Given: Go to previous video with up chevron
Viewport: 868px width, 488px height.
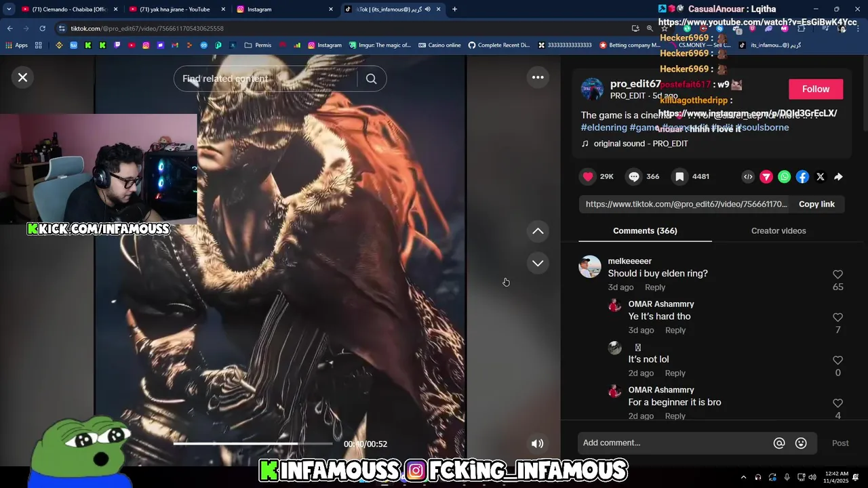Looking at the screenshot, I should [x=538, y=231].
